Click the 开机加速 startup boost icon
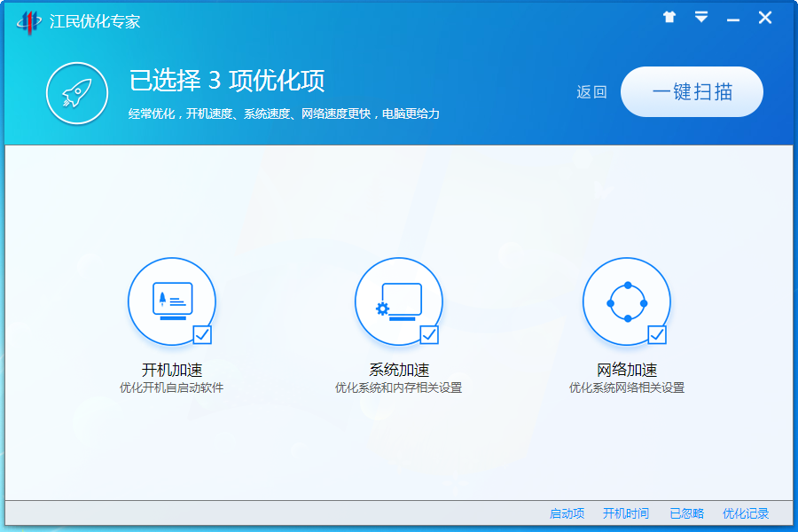 [171, 301]
